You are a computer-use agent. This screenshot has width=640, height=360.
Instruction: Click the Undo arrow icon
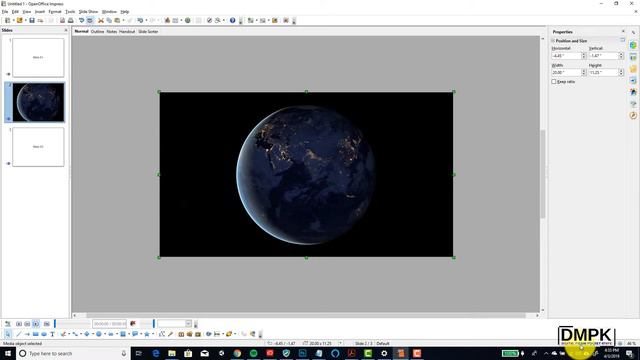click(140, 20)
